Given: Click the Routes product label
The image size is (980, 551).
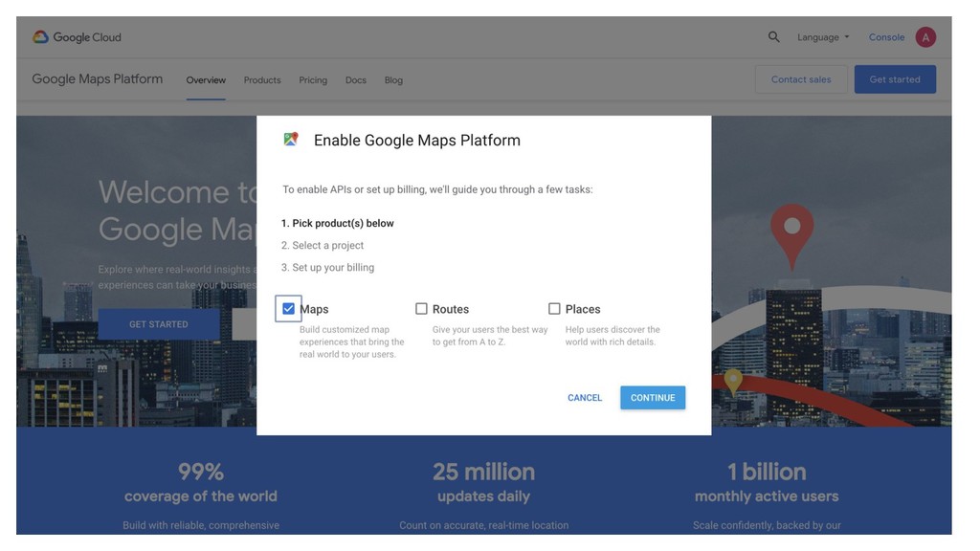Looking at the screenshot, I should (451, 309).
